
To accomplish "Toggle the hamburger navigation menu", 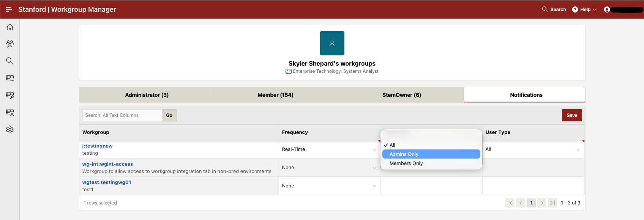I will pos(9,9).
